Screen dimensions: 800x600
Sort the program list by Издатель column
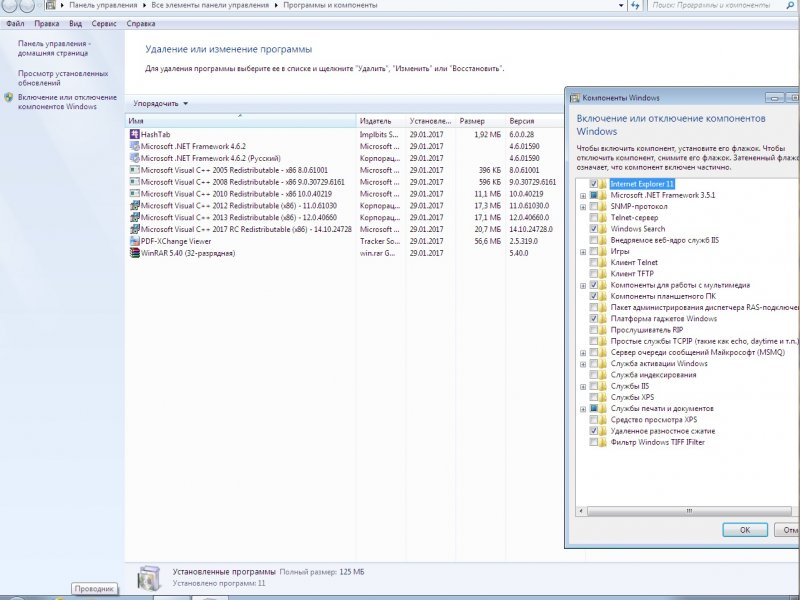(x=381, y=121)
